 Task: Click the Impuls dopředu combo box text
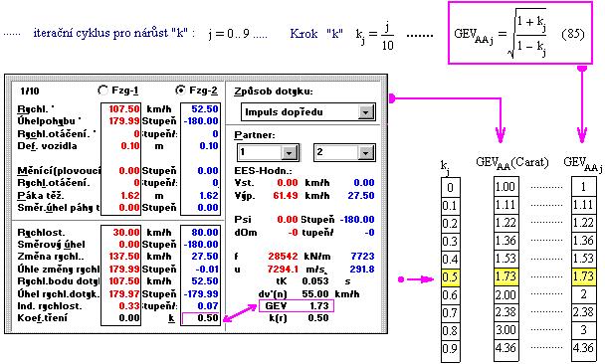[284, 112]
